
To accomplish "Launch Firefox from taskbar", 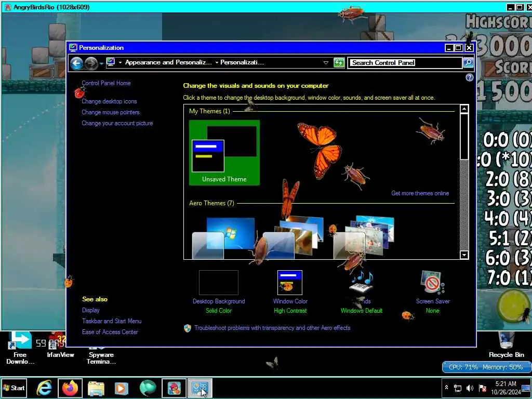I will [x=70, y=388].
